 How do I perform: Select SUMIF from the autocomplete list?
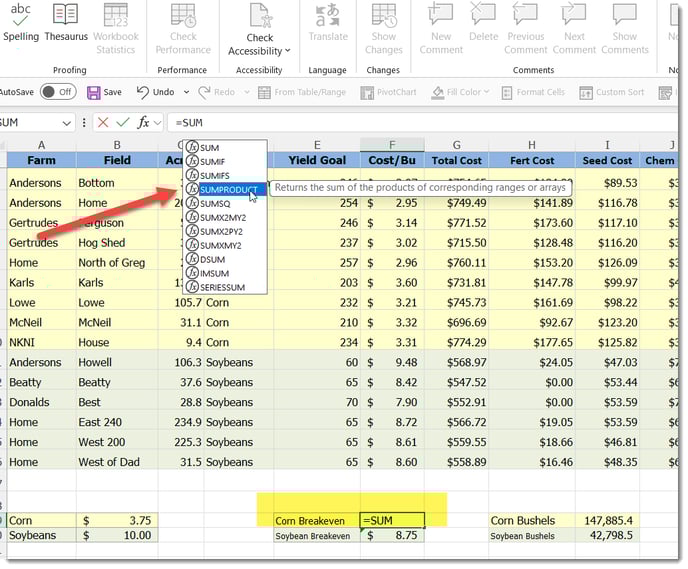(x=225, y=162)
